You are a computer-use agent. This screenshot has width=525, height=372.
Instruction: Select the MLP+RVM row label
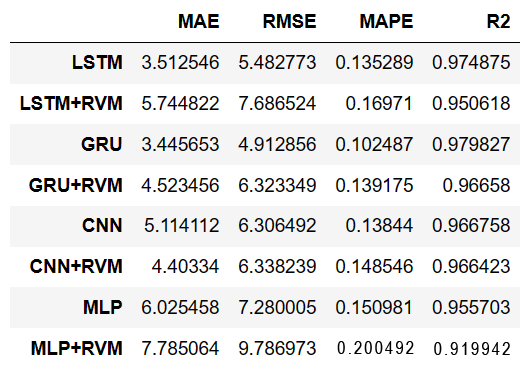77,348
